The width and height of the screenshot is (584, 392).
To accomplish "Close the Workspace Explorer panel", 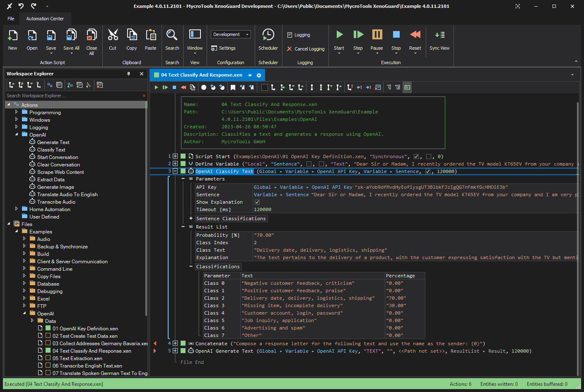I will (142, 74).
